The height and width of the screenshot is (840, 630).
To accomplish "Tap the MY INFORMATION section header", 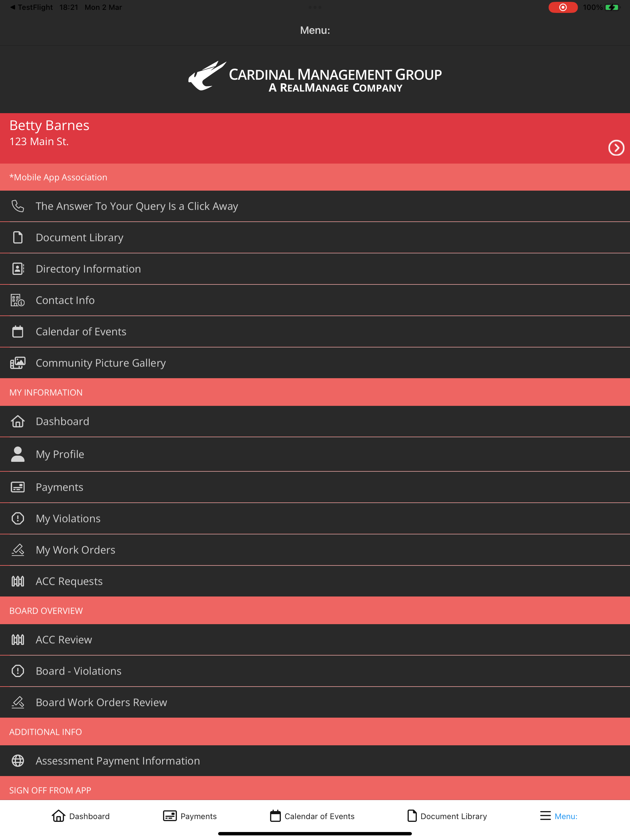I will (x=315, y=392).
